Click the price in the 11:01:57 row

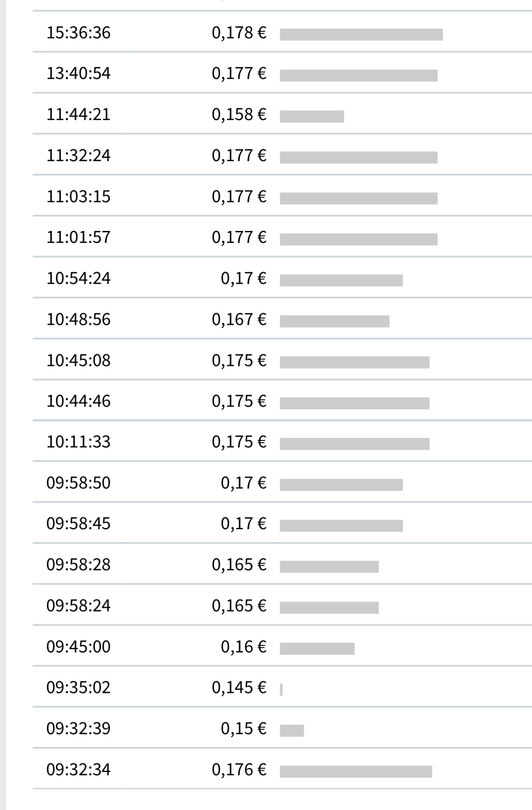[x=239, y=238]
